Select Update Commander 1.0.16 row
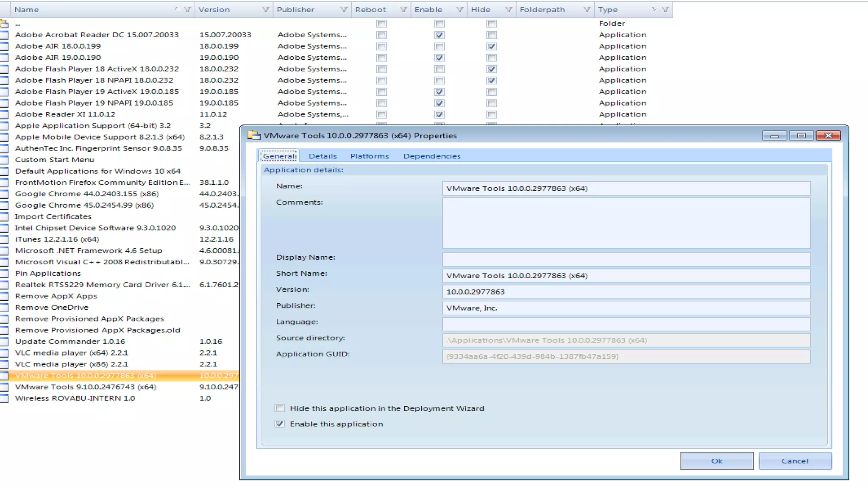Viewport: 868px width, 488px height. tap(120, 341)
